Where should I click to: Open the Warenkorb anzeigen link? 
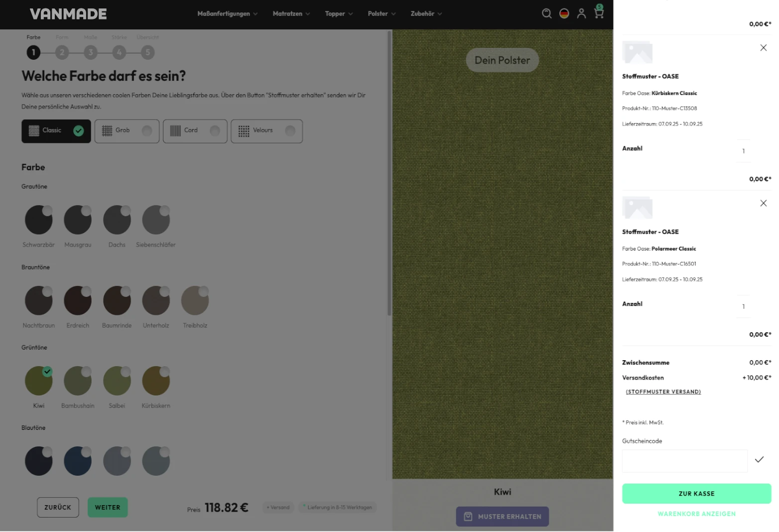(x=696, y=514)
